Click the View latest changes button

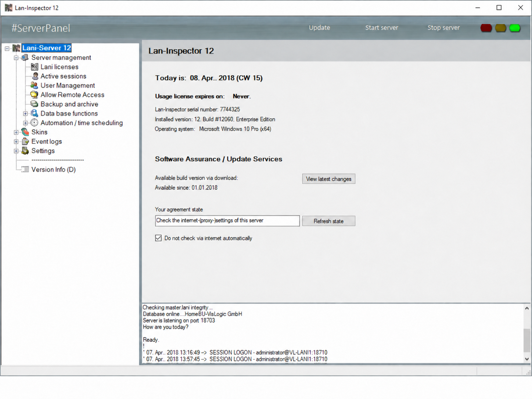pos(328,179)
